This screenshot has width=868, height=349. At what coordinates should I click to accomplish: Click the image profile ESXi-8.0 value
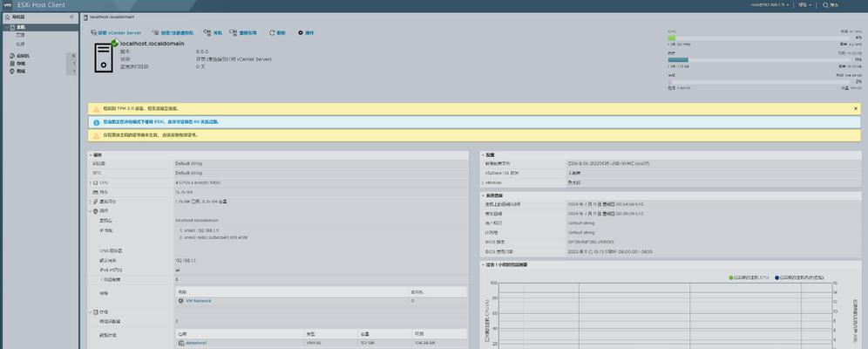(x=609, y=163)
